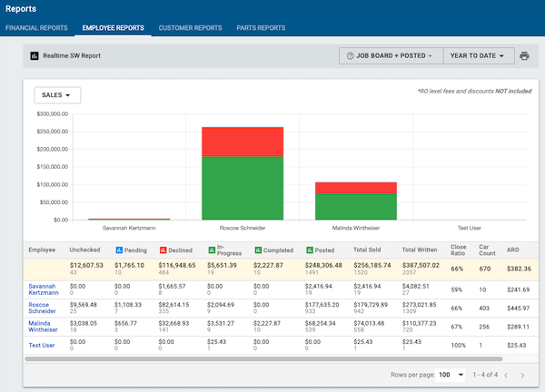Click the $116,948.65 declined total
Screen dimensions: 545x392
tap(177, 265)
